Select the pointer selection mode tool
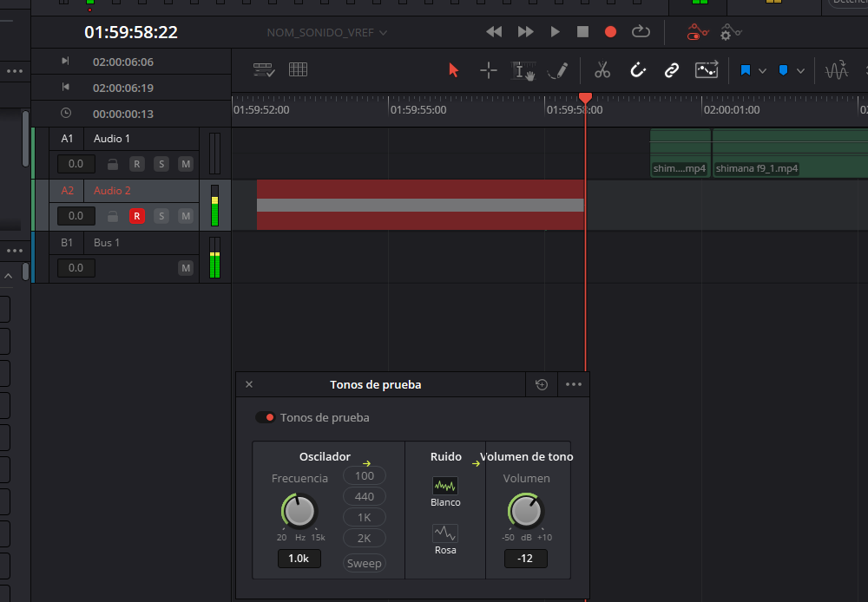868x602 pixels. point(452,69)
